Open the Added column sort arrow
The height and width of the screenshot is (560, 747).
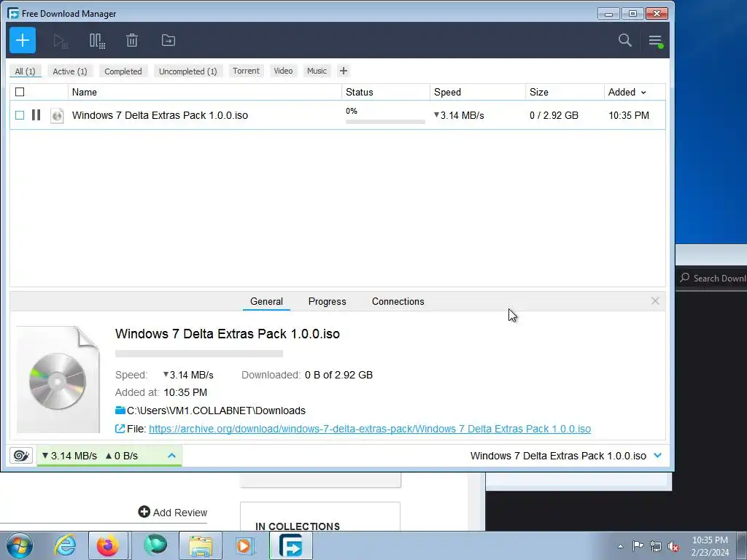pyautogui.click(x=643, y=93)
